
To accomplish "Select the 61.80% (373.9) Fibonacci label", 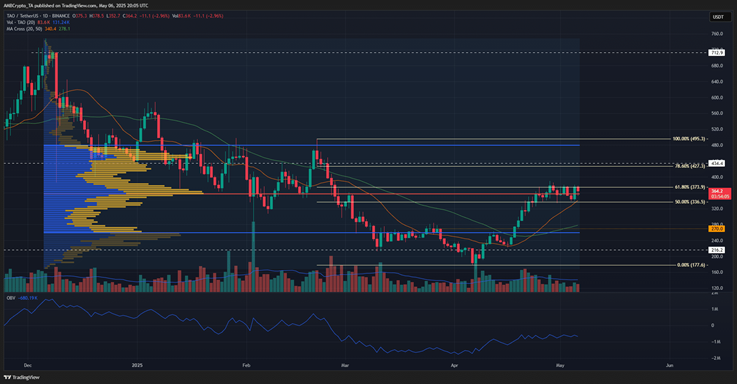I will (690, 187).
